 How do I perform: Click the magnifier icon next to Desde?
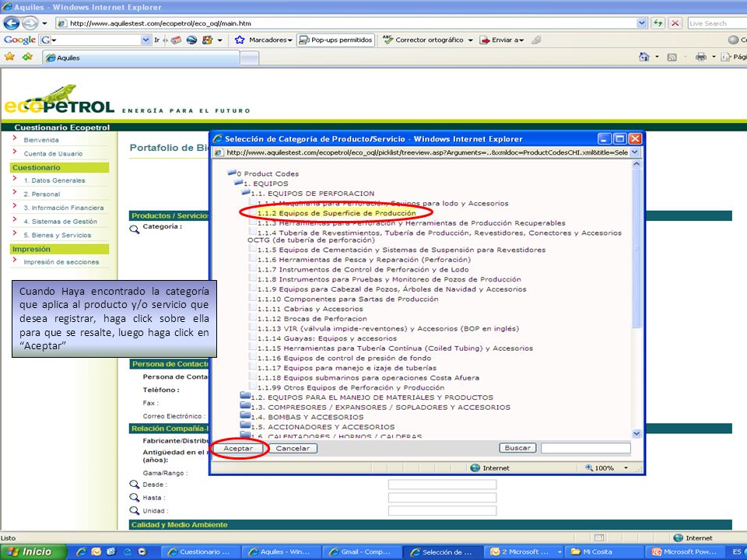135,485
